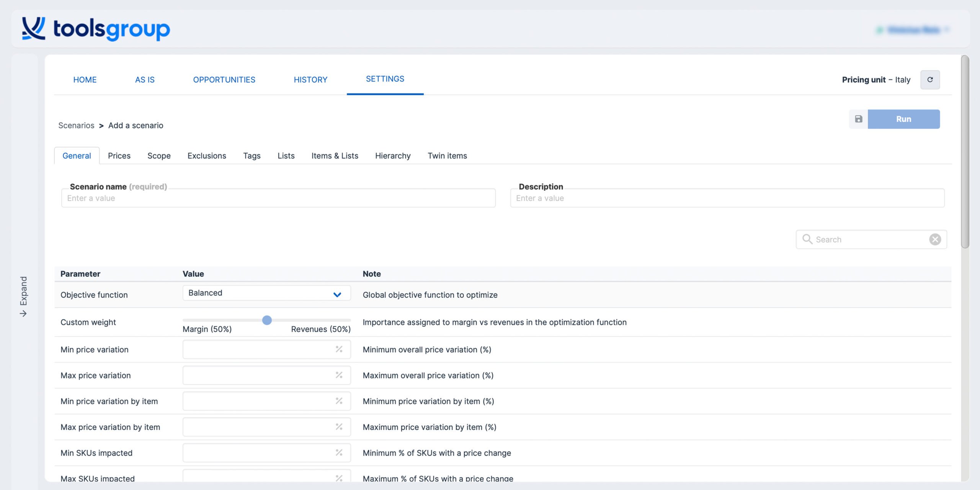Click percent icon in Max SKUs impacted row
980x490 pixels.
[x=339, y=478]
